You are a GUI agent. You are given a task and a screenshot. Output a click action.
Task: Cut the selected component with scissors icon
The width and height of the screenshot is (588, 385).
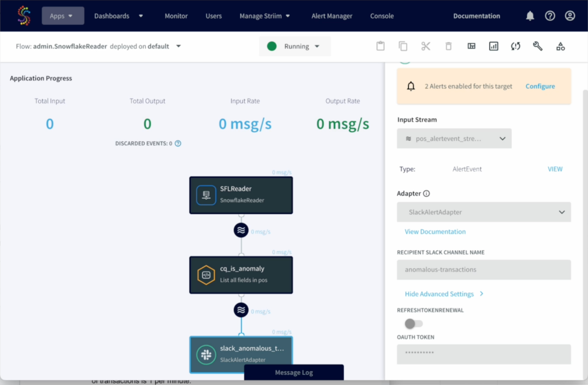[426, 46]
